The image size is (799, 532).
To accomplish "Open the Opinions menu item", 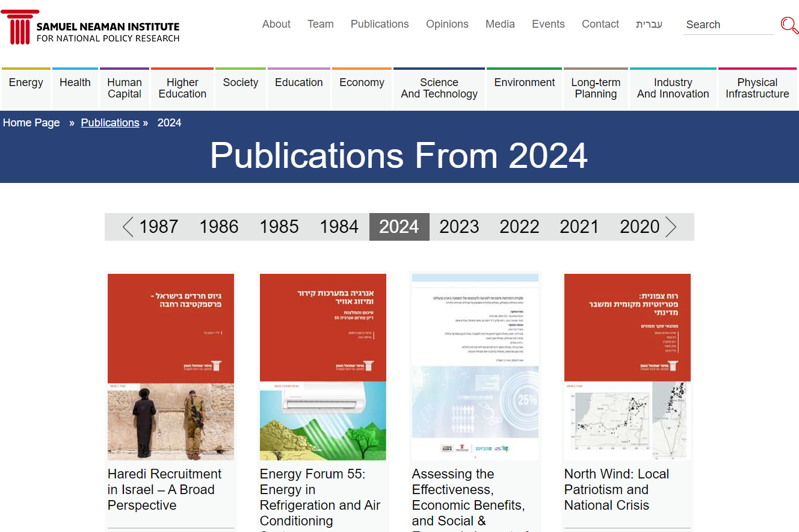I will (x=447, y=24).
